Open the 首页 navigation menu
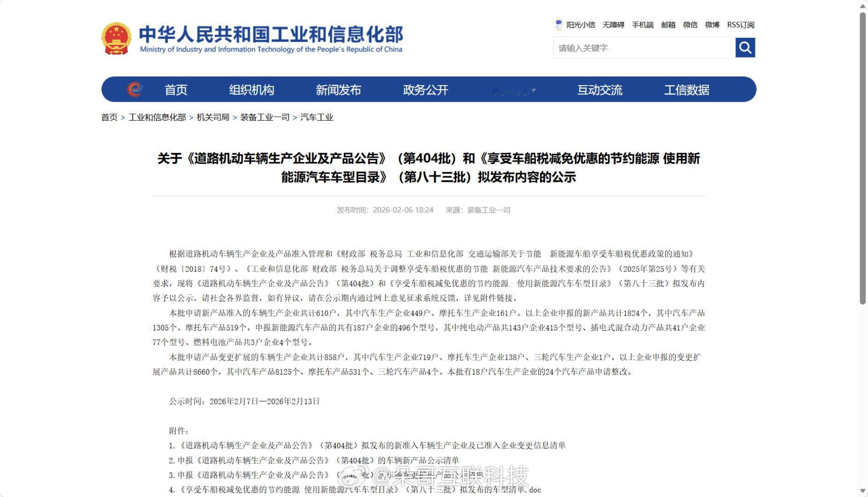This screenshot has width=868, height=497. click(x=176, y=90)
